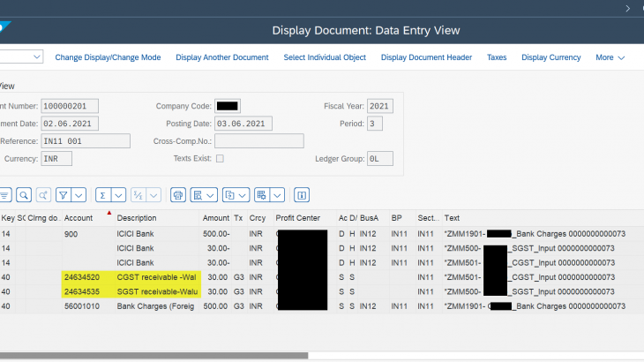Click the Layout settings grid icon

pyautogui.click(x=262, y=195)
